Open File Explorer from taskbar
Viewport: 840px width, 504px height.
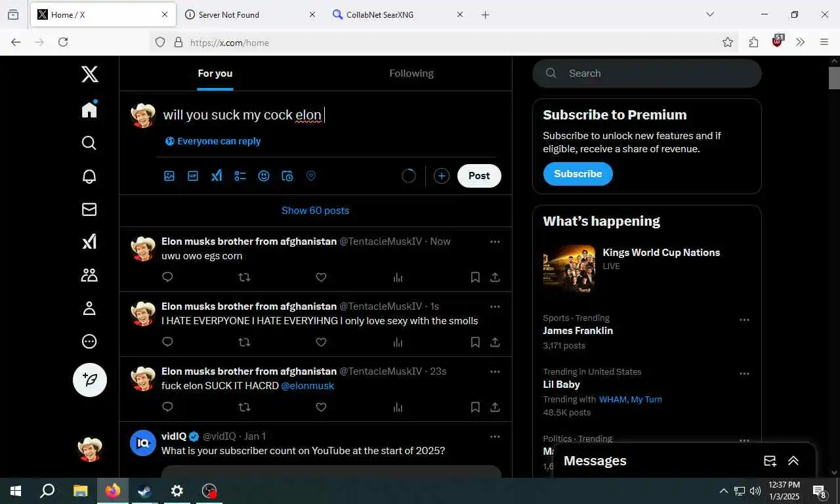tap(80, 491)
